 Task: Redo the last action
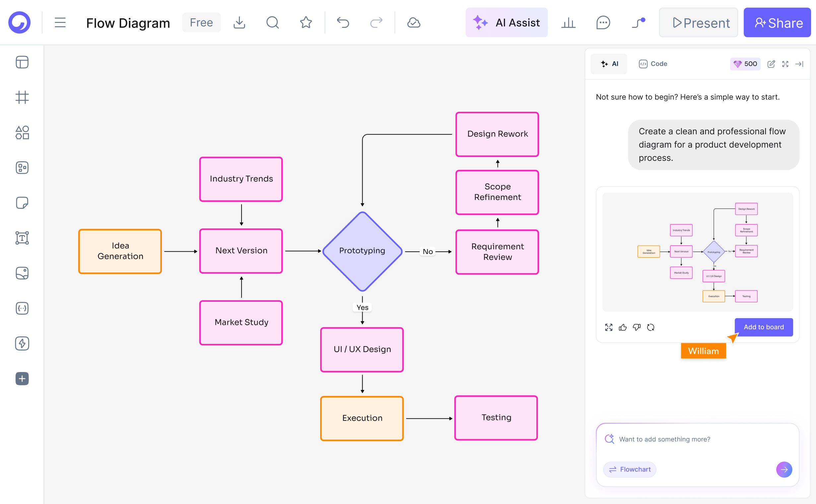376,23
